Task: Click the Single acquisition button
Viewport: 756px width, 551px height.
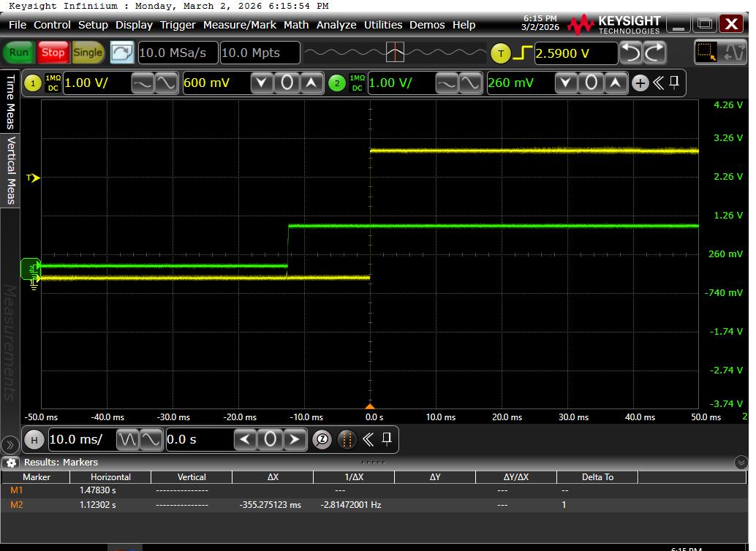Action: (x=87, y=53)
